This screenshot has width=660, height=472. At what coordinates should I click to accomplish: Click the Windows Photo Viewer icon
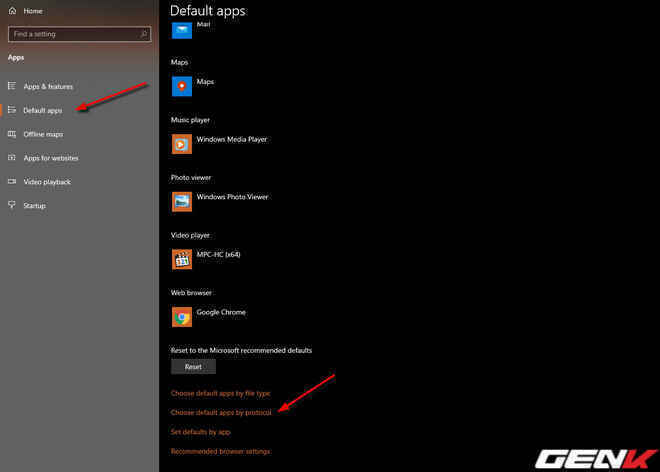182,201
